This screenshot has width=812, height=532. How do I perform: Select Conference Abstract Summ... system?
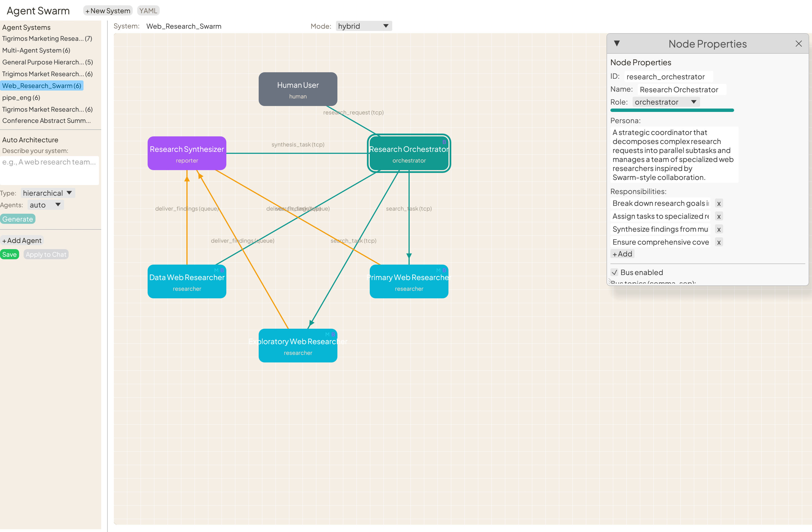click(x=46, y=120)
